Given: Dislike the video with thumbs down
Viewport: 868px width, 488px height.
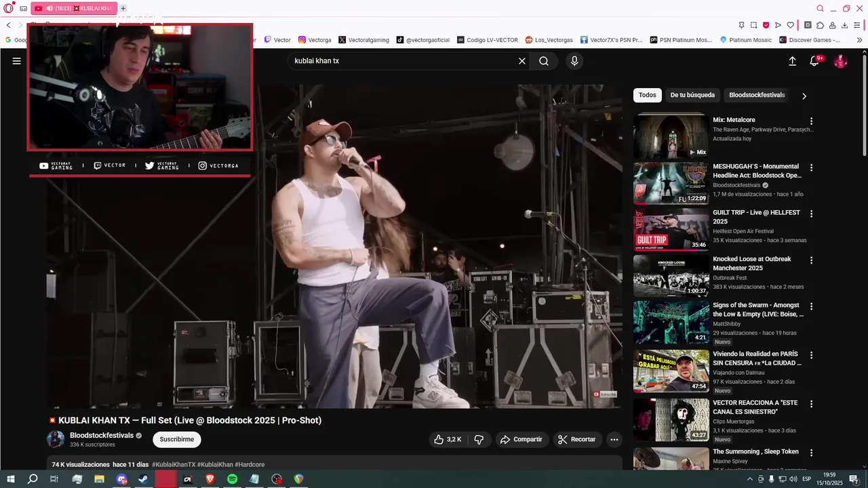Looking at the screenshot, I should (x=479, y=439).
